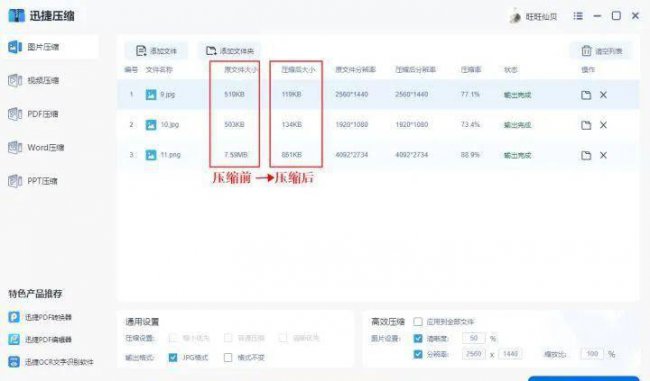Check the 格式不变 keep format checkbox
This screenshot has width=650, height=381.
click(x=228, y=357)
